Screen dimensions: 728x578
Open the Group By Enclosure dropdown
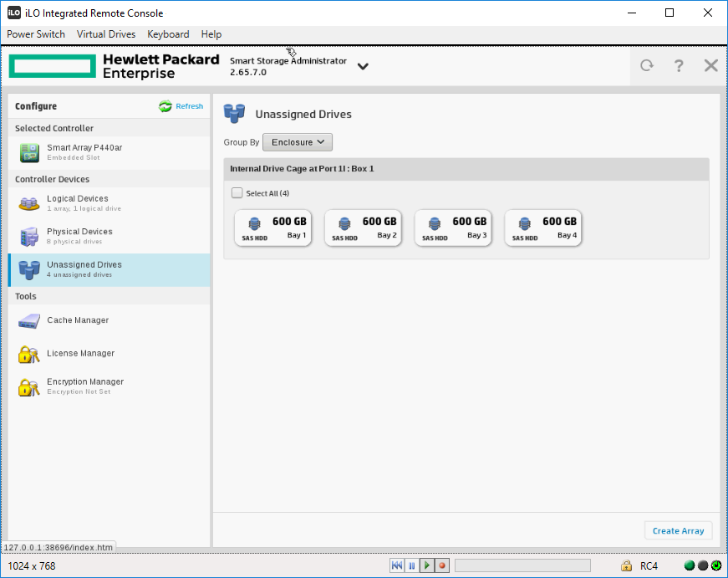click(x=298, y=142)
